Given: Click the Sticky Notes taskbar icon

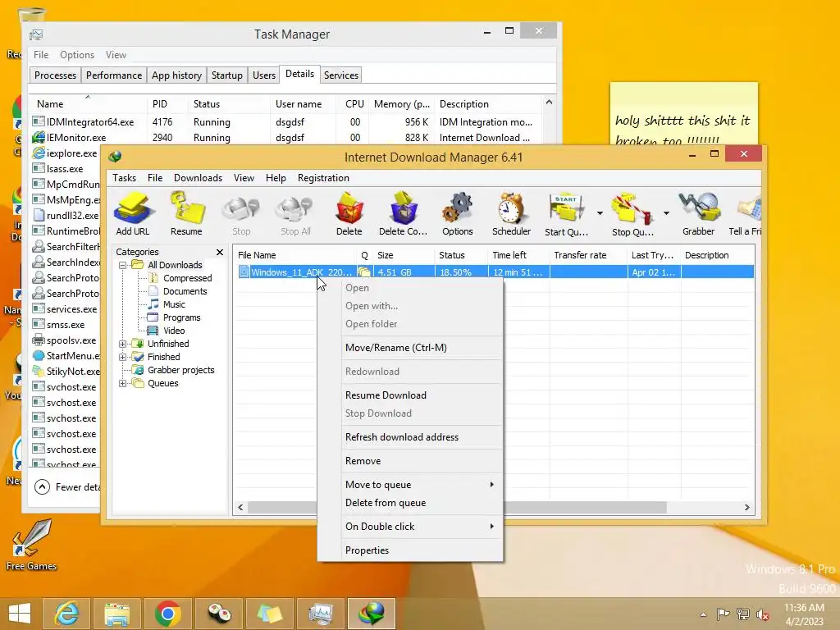Looking at the screenshot, I should tap(270, 614).
